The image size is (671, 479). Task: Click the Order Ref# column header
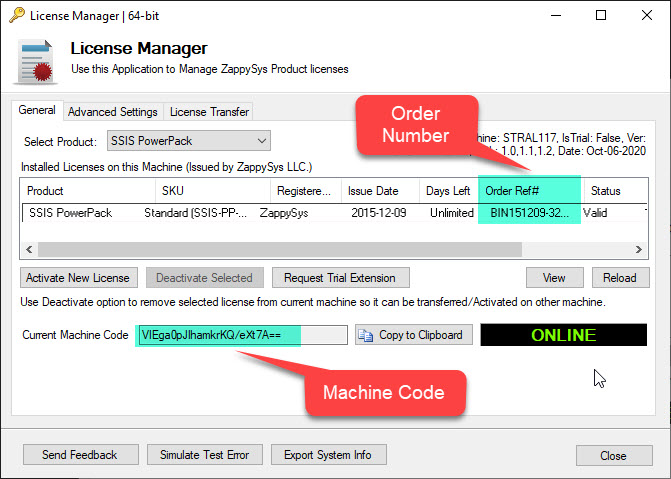point(530,190)
